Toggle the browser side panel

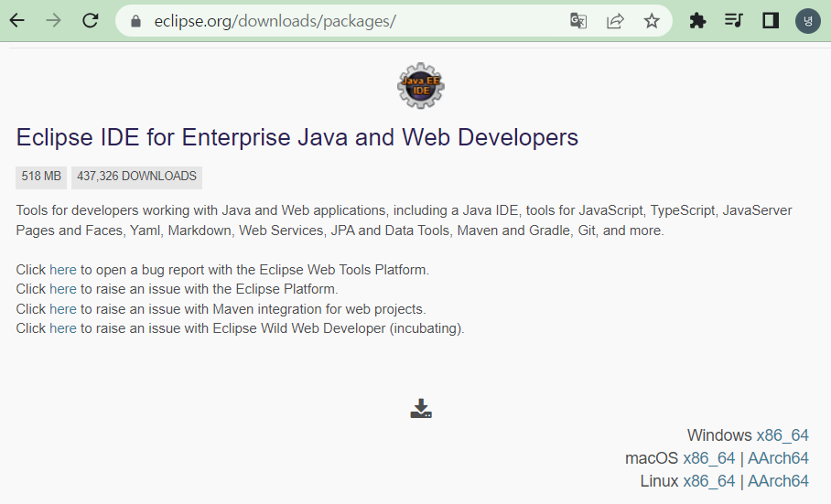(770, 21)
